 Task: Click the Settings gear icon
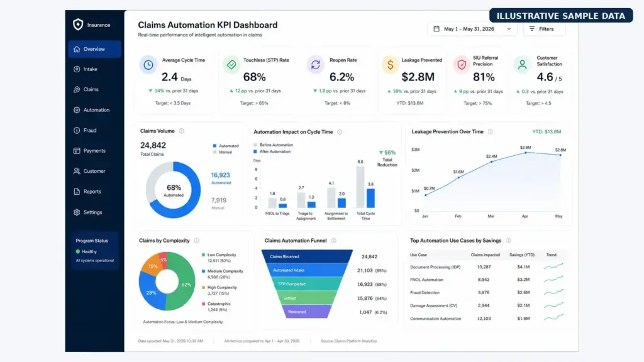point(77,212)
